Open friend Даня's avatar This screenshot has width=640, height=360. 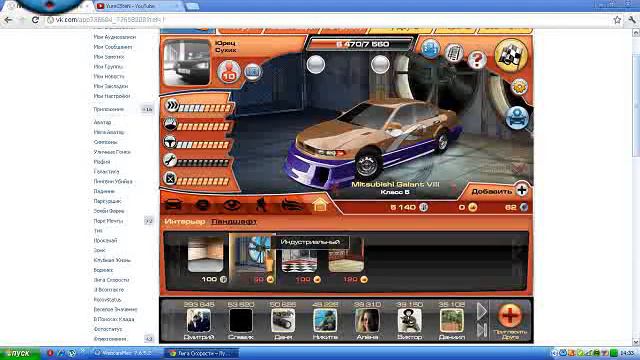pyautogui.click(x=283, y=320)
